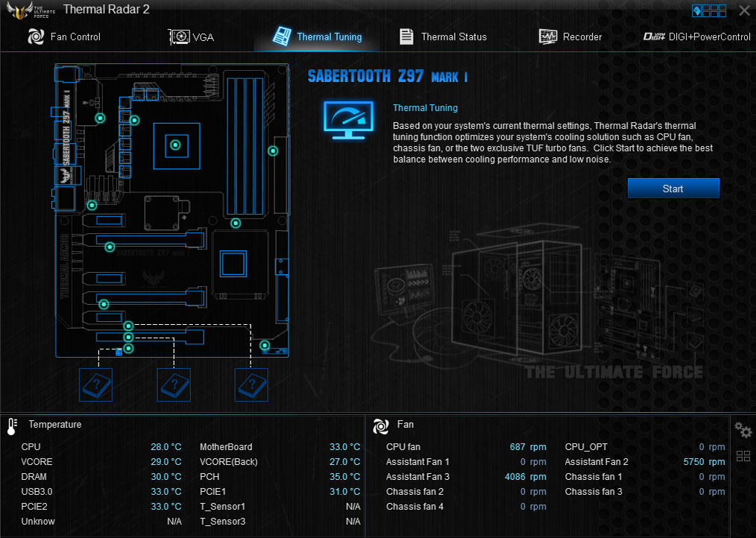Click the PCIE2 temperature label

point(34,507)
